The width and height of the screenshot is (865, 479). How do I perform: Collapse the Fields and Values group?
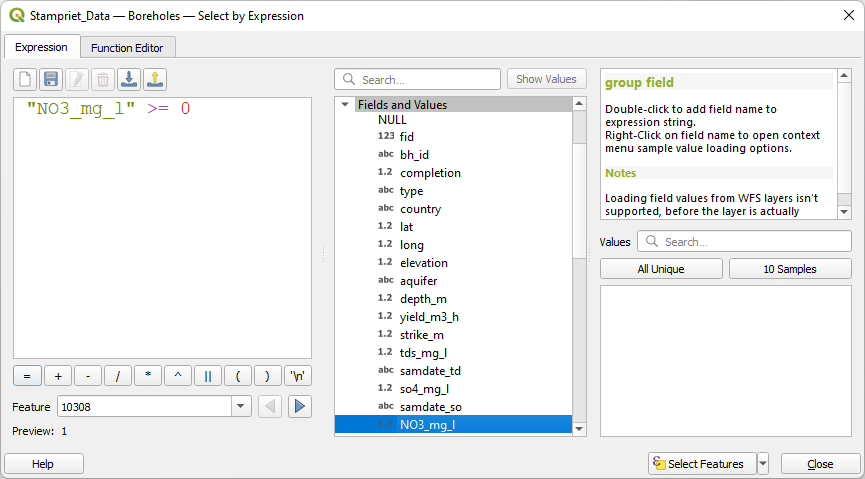[345, 105]
